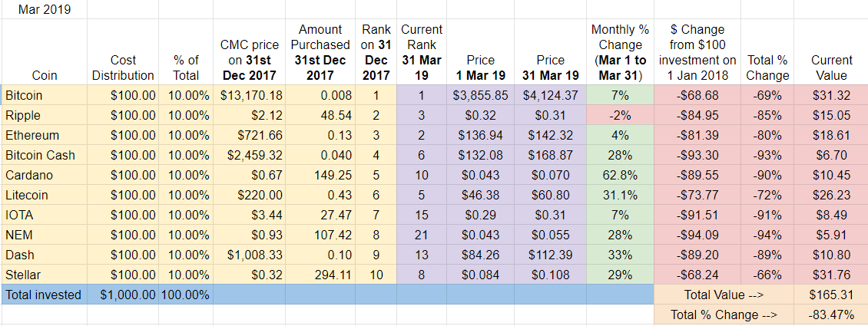868x326 pixels.
Task: Select Dash's $1,008.33 CMC price
Action: (249, 255)
